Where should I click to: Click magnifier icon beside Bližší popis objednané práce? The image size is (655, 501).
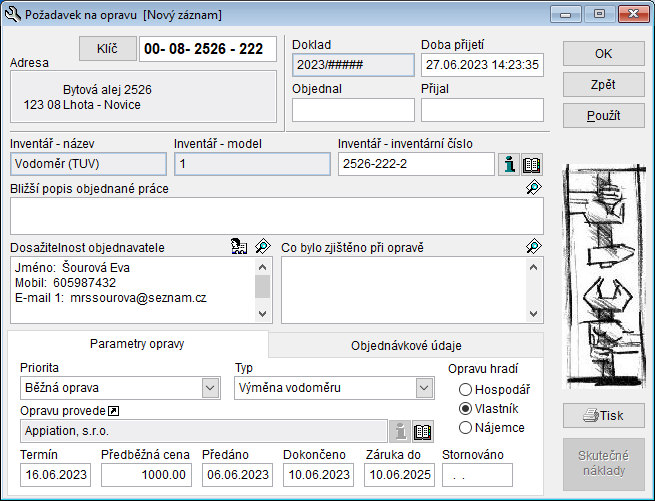tap(533, 188)
